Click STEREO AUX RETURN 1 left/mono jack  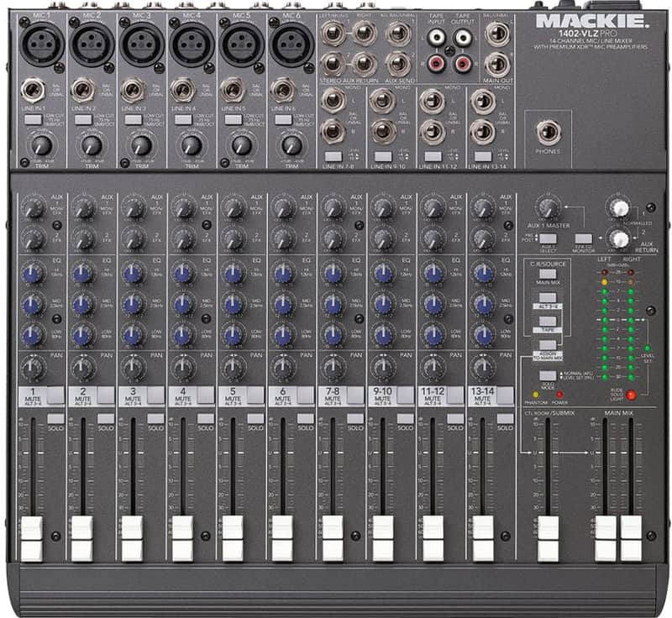tap(333, 34)
